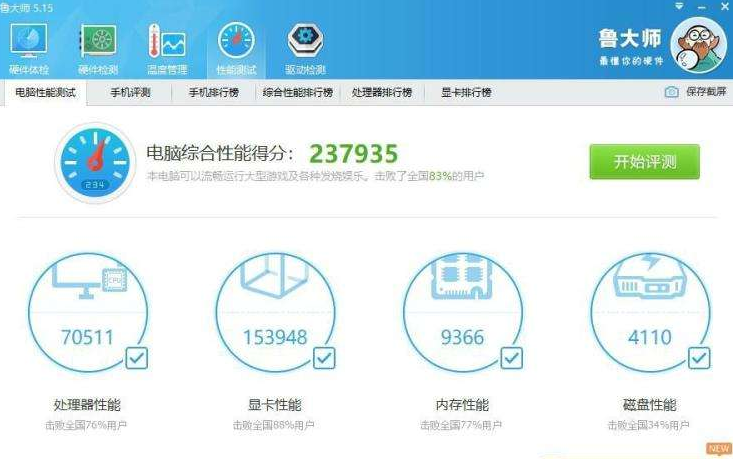Click the 电脑综合性能得分 heading
Image resolution: width=733 pixels, height=459 pixels.
pyautogui.click(x=221, y=153)
